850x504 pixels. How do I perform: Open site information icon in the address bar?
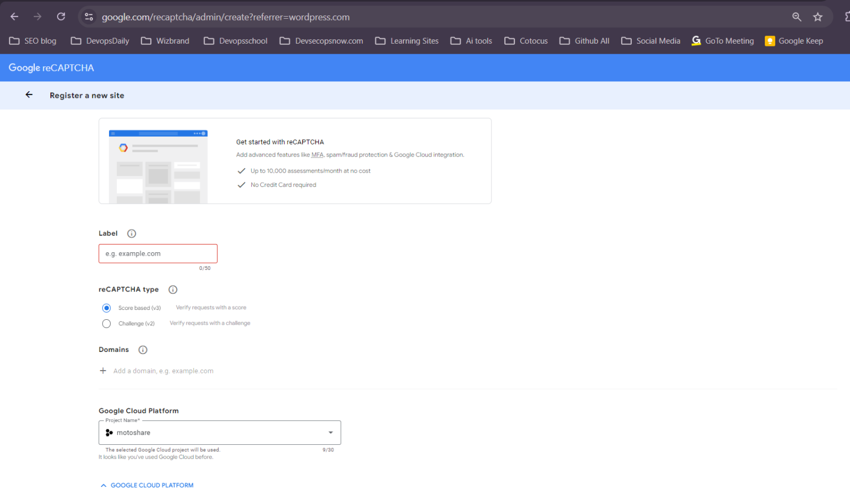(89, 17)
